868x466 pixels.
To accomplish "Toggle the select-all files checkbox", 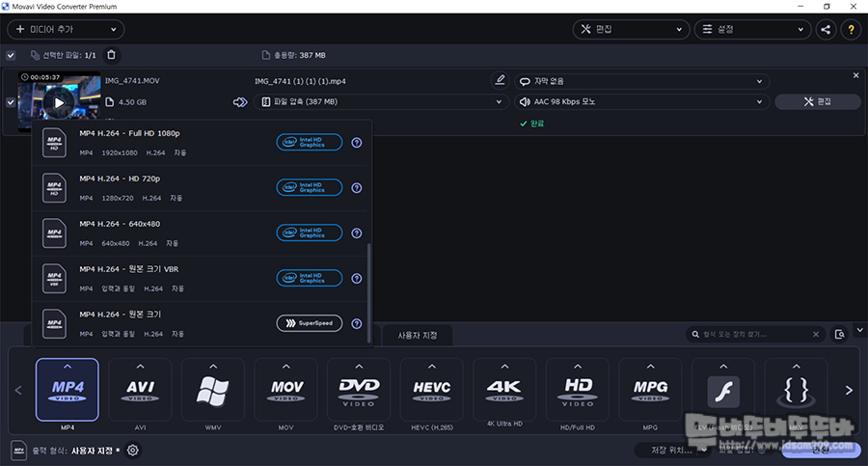I will click(11, 55).
